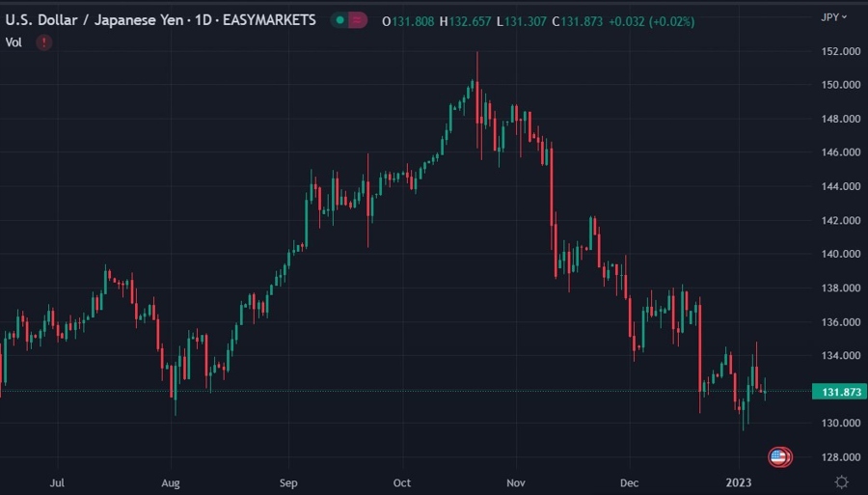Viewport: 868px width, 495px height.
Task: Click the +0.032 (+0.02%) change value
Action: click(x=651, y=21)
